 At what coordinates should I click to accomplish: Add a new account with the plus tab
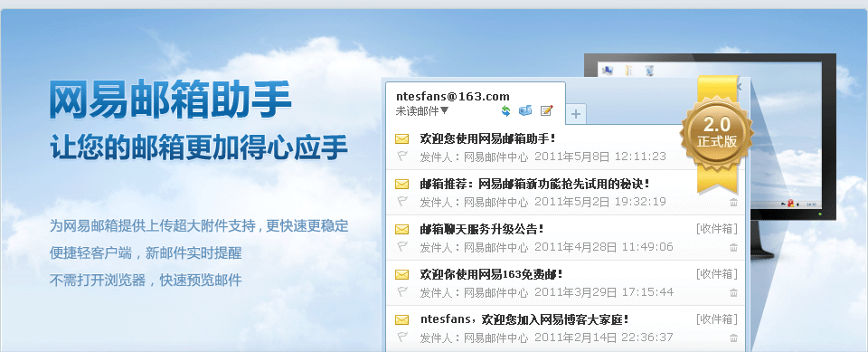click(x=576, y=114)
